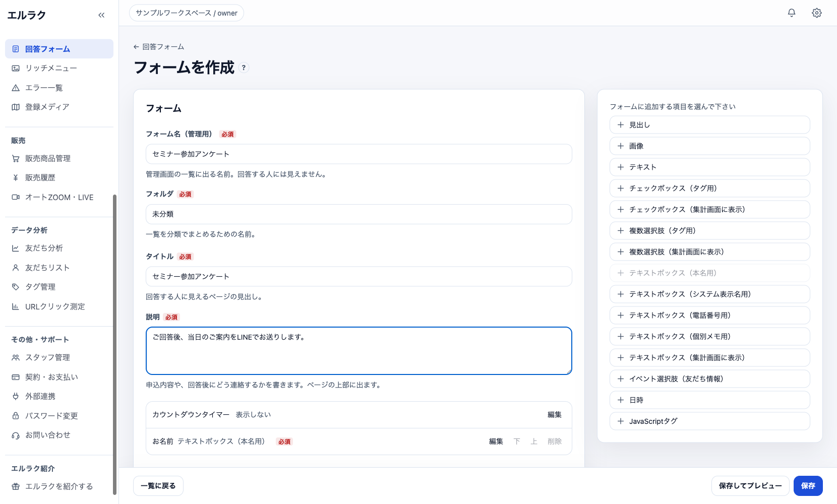Open 登録メディア in the sidebar
The height and width of the screenshot is (504, 837).
tap(59, 107)
